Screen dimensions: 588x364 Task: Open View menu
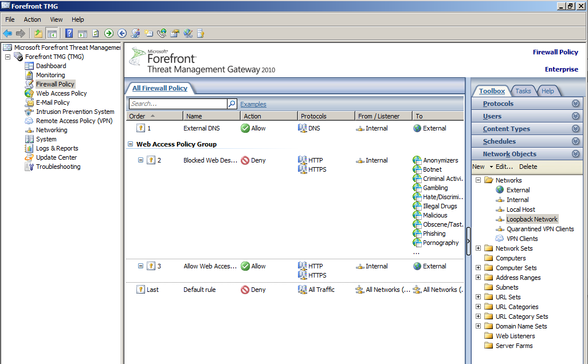(56, 19)
